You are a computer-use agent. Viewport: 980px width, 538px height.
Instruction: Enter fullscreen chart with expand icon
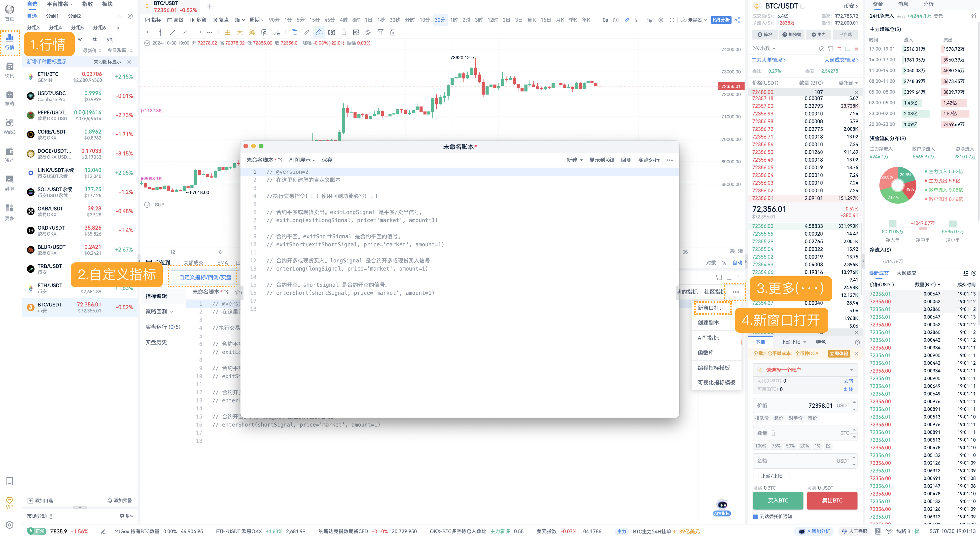click(672, 20)
